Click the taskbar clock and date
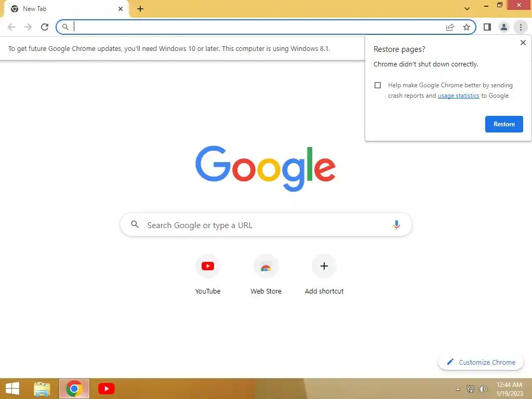Image resolution: width=532 pixels, height=399 pixels. pyautogui.click(x=509, y=389)
